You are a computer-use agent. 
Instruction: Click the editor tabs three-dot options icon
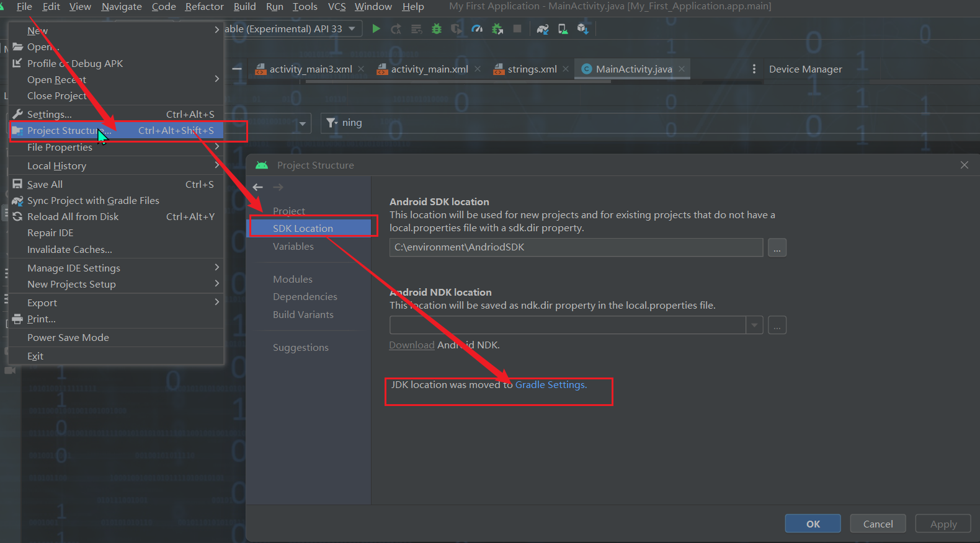pyautogui.click(x=754, y=69)
